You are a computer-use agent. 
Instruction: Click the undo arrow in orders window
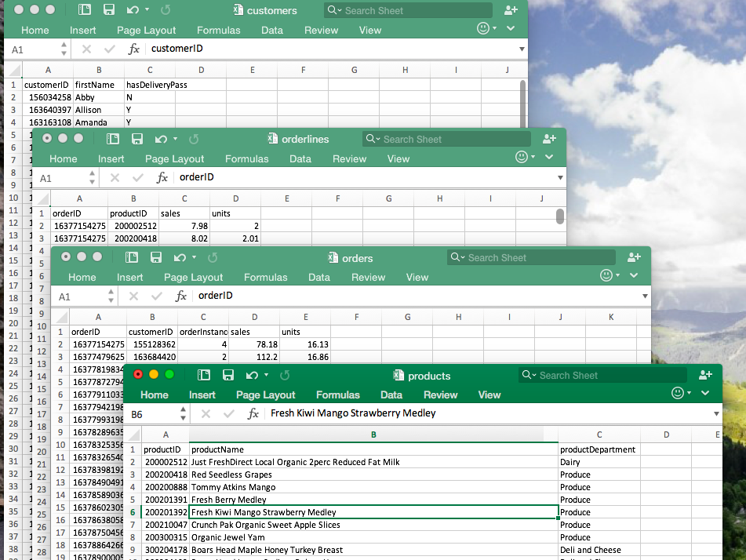click(180, 257)
